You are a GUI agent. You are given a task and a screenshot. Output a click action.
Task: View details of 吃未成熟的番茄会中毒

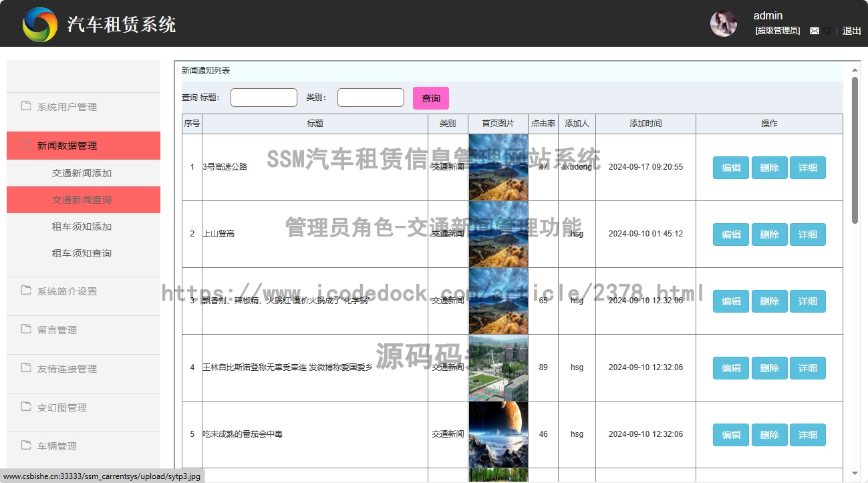click(x=808, y=435)
